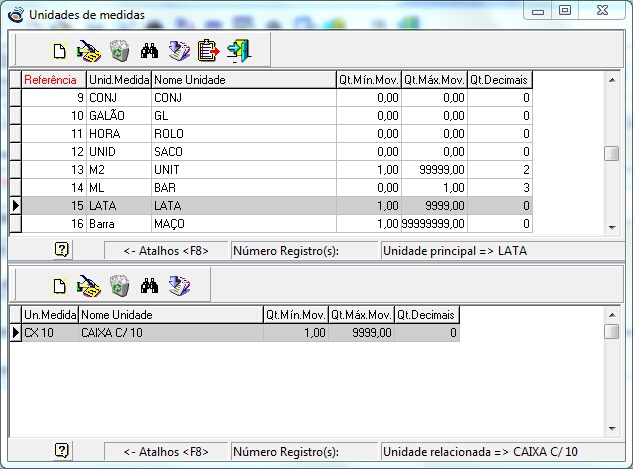The height and width of the screenshot is (469, 633).
Task: Click upper grid Qt.Máx.Mov. column header
Action: tap(434, 80)
